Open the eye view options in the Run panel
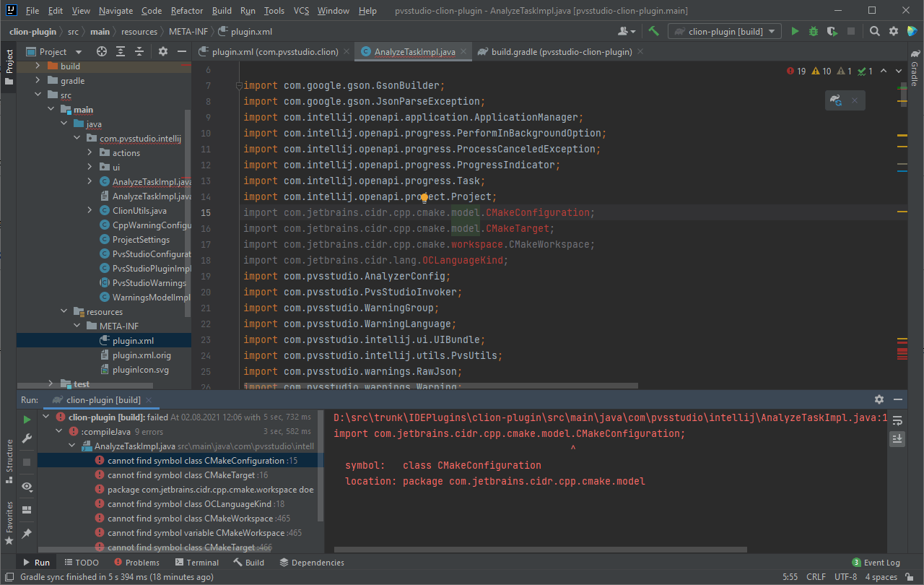Image resolution: width=924 pixels, height=585 pixels. (27, 487)
